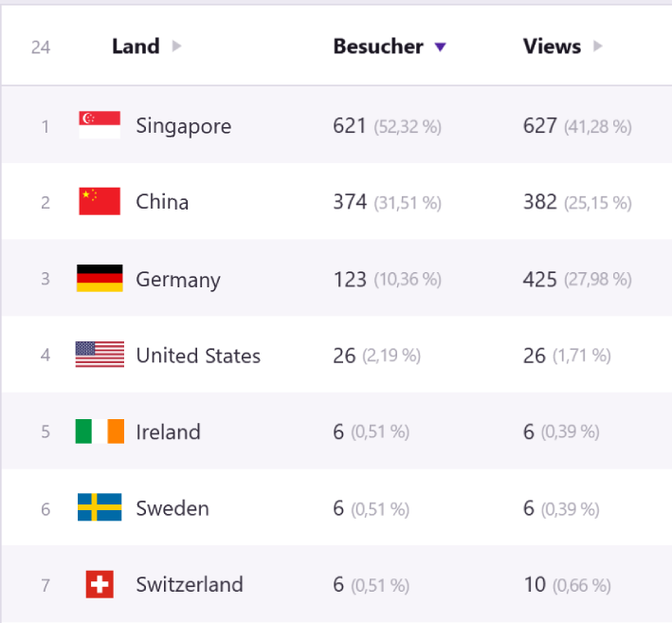Click the total count 24 in header

[41, 47]
